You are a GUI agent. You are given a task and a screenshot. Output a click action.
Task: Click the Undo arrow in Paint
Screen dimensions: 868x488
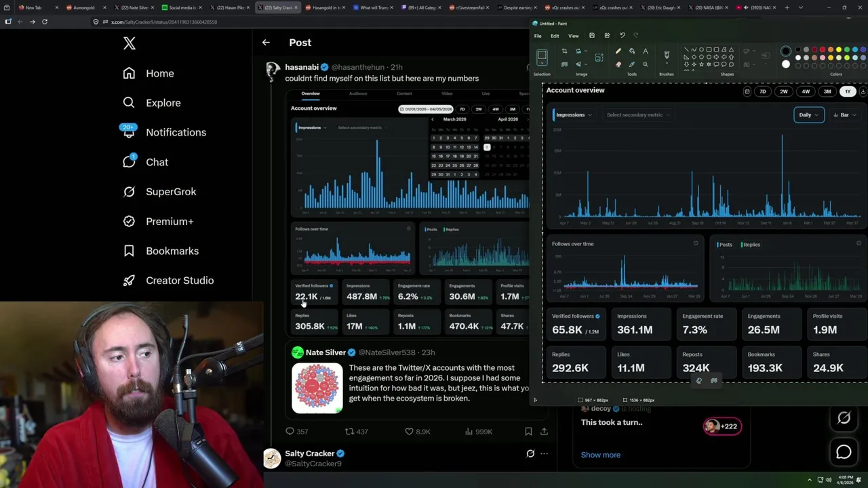click(x=623, y=35)
